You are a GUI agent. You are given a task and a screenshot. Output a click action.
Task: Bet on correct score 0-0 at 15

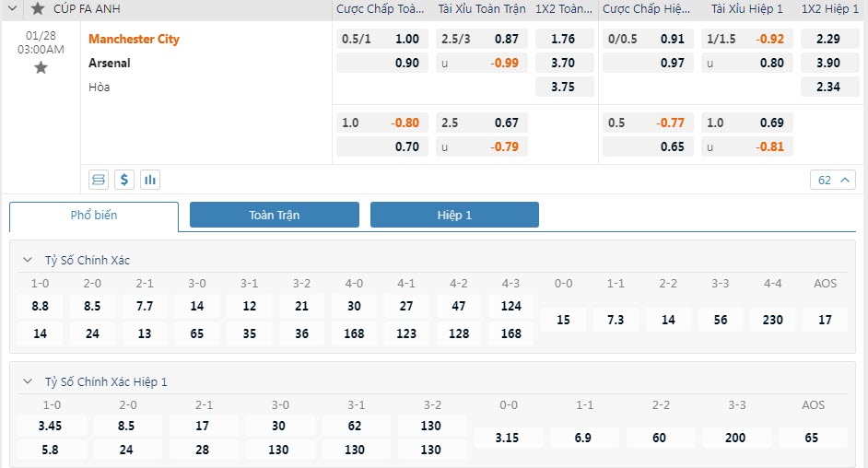[x=564, y=320]
